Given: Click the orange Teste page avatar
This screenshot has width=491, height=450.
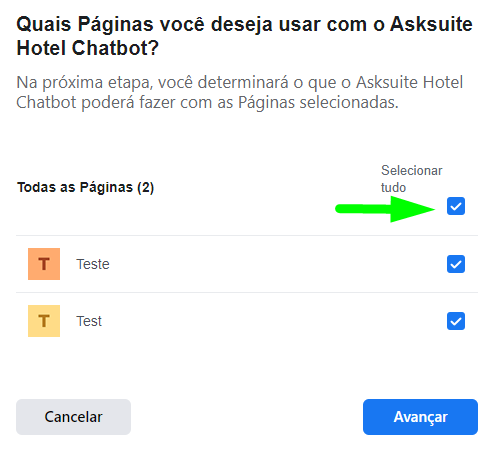Looking at the screenshot, I should coord(44,264).
